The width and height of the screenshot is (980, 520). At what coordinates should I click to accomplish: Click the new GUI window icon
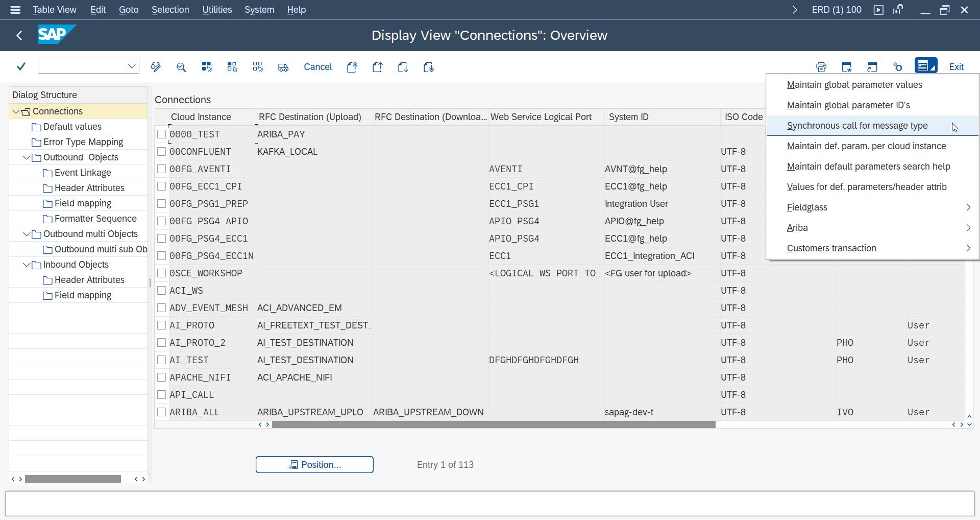point(847,67)
